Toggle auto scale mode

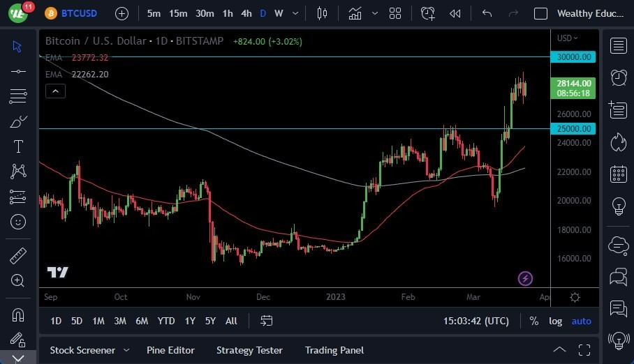pyautogui.click(x=581, y=321)
